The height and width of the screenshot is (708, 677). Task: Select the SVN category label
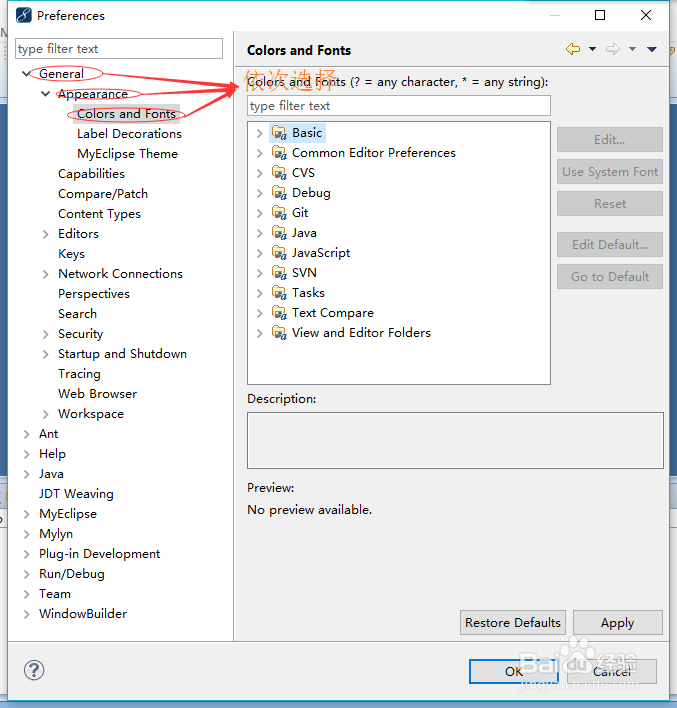[x=304, y=273]
